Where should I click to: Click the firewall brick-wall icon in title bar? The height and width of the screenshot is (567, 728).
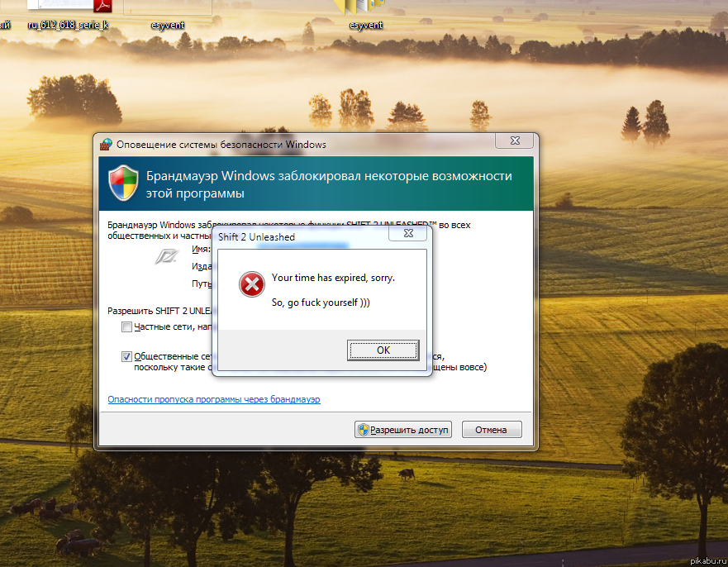pyautogui.click(x=106, y=144)
